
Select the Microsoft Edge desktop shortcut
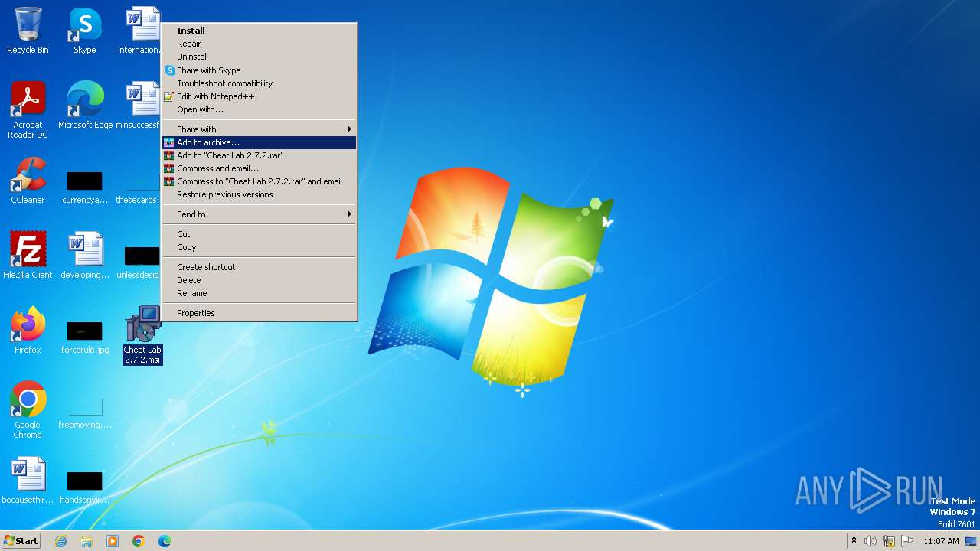85,106
